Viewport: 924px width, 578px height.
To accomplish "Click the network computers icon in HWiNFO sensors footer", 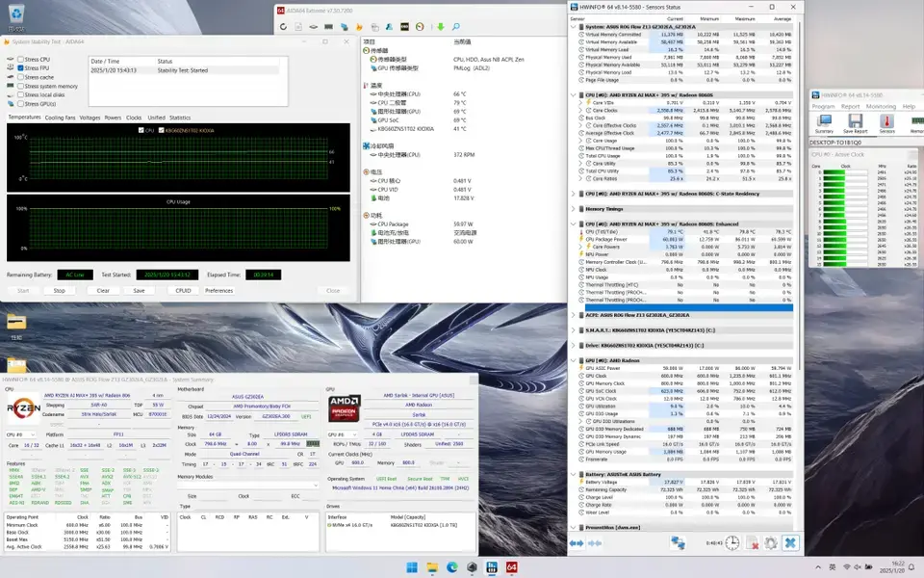I will click(x=679, y=543).
